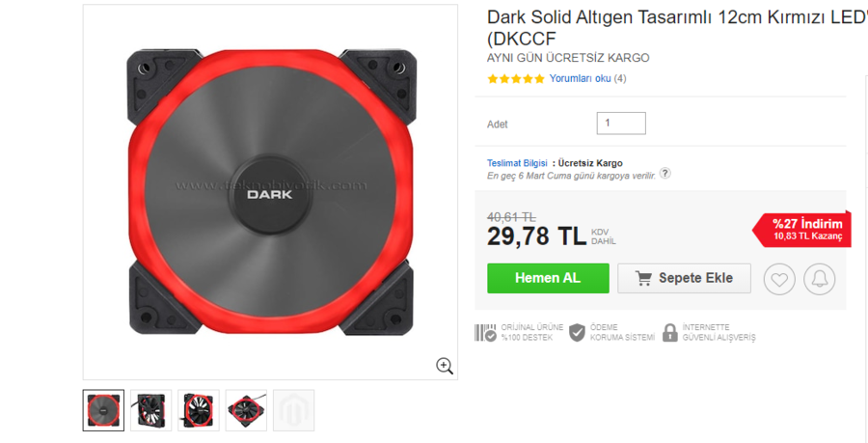Click the magnifier zoom icon on product image
Screen dimensions: 868x443
point(445,366)
